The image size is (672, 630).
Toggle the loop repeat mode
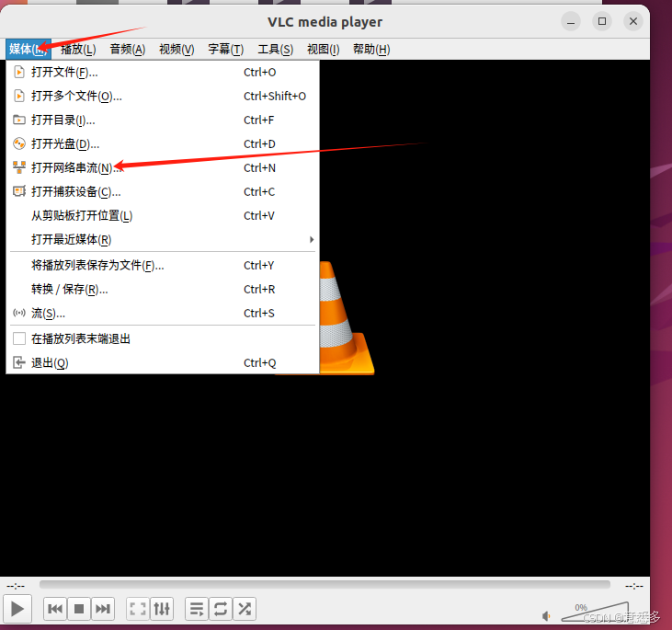221,609
